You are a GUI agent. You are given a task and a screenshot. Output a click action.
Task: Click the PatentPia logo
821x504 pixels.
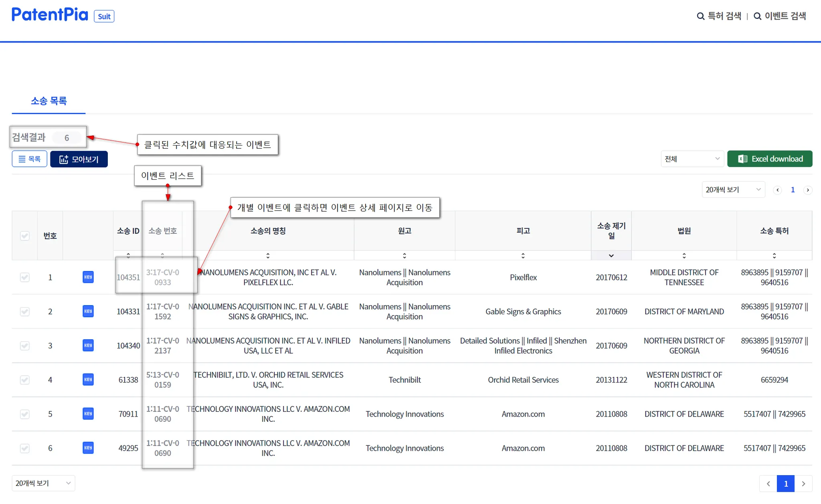pos(50,15)
